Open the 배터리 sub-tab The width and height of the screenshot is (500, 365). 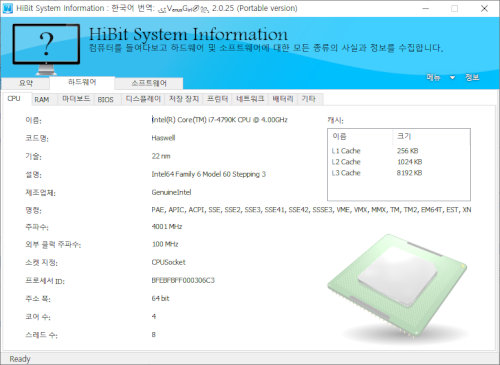pos(283,99)
